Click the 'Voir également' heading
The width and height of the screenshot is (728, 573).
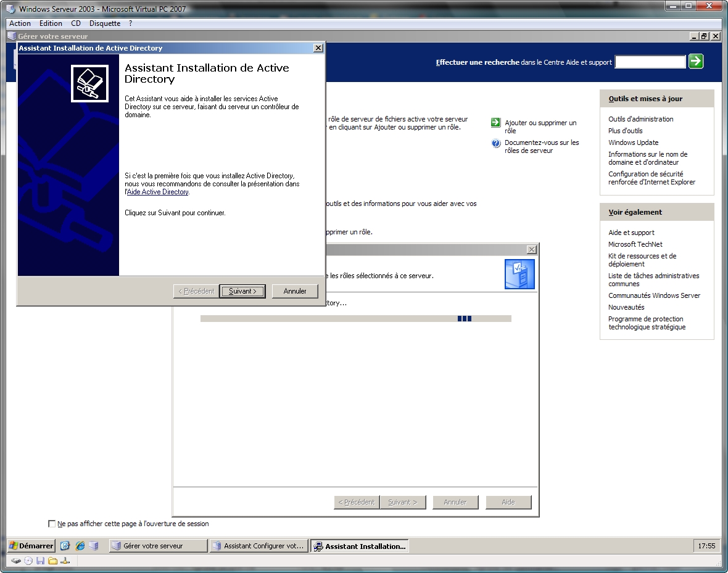(635, 212)
